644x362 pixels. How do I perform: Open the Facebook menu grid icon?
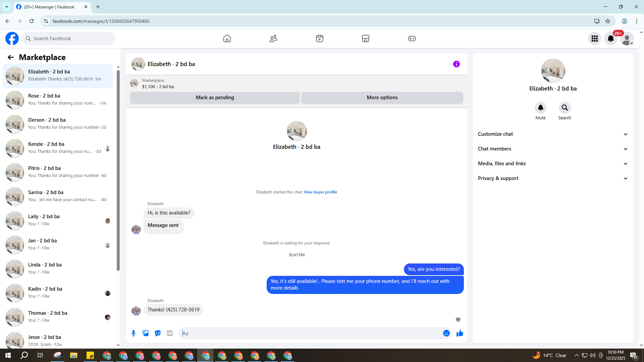pos(595,39)
